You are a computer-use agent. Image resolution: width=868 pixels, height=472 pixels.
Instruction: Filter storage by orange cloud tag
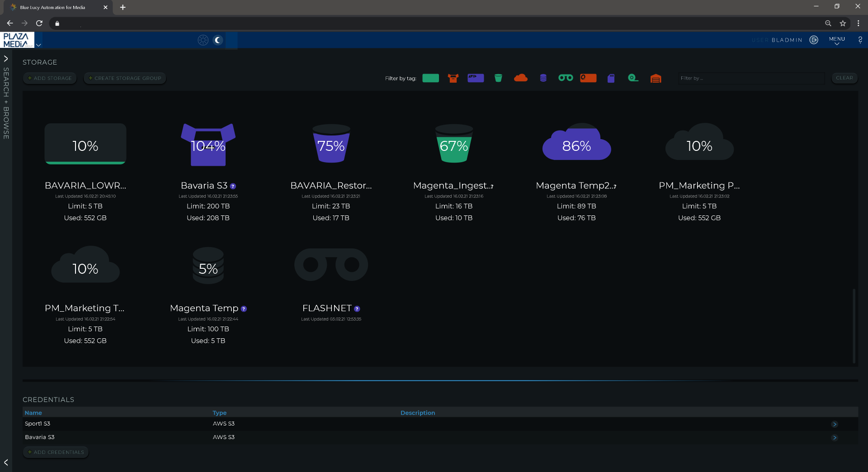[520, 78]
